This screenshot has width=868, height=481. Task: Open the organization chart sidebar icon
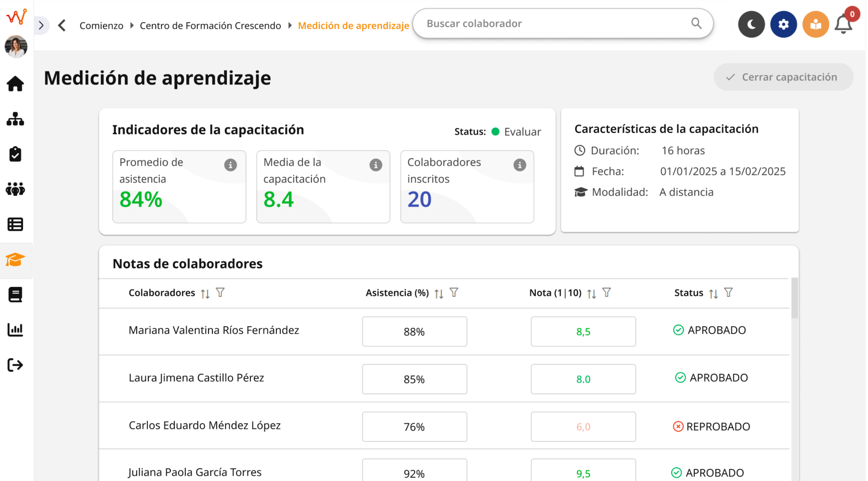[x=15, y=119]
